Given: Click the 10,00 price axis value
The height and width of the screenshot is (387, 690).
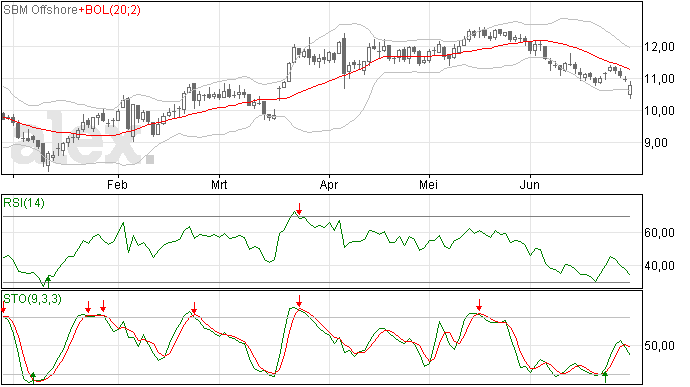Looking at the screenshot, I should click(x=659, y=111).
